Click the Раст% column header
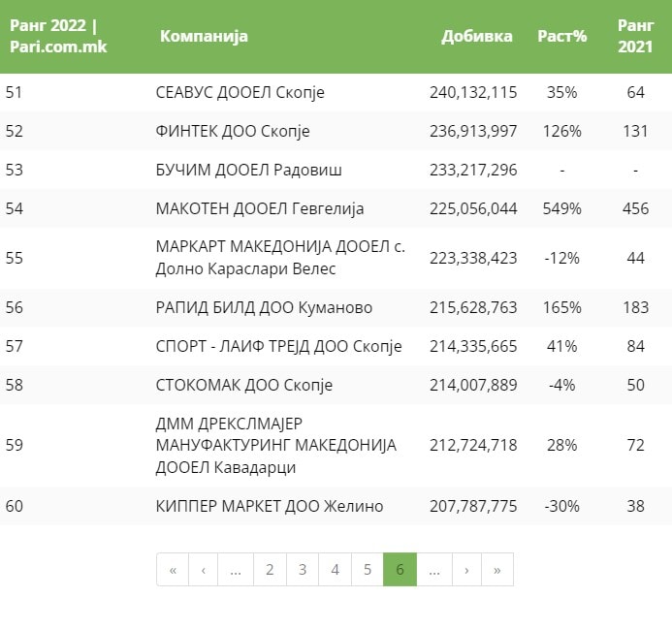This screenshot has width=672, height=629. click(562, 36)
